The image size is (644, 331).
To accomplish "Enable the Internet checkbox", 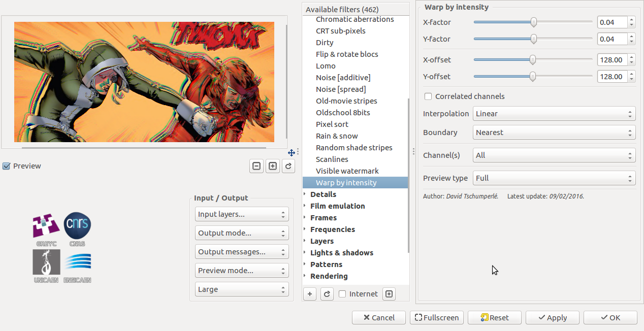I will click(342, 293).
